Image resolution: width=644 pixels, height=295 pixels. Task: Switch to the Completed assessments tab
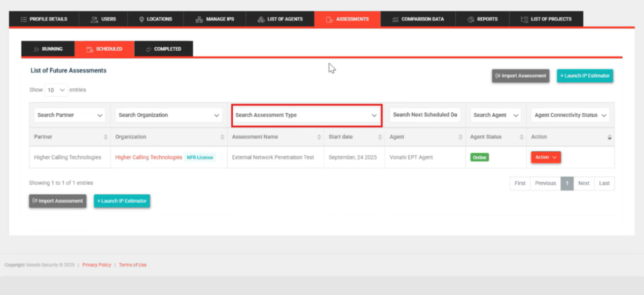pos(163,49)
